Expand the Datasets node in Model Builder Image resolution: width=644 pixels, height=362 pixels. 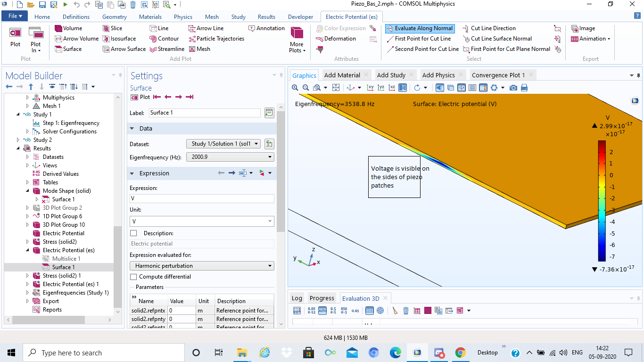coord(27,157)
